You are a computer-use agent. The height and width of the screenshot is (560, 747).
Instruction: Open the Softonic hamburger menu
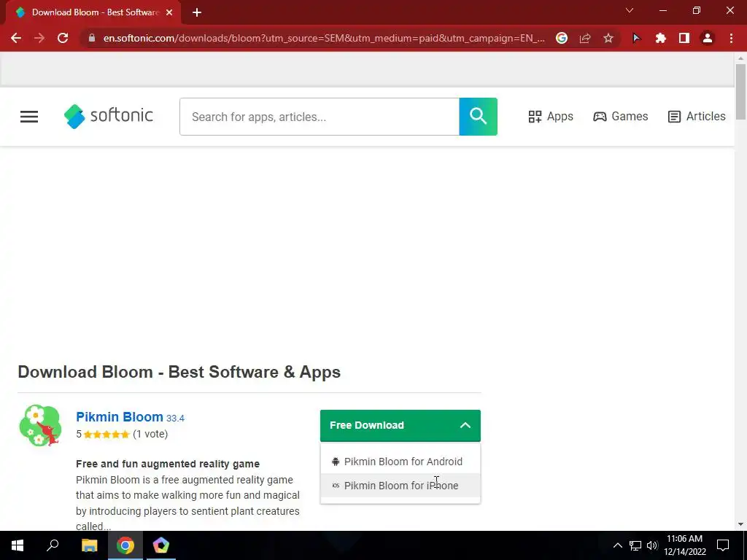(29, 117)
